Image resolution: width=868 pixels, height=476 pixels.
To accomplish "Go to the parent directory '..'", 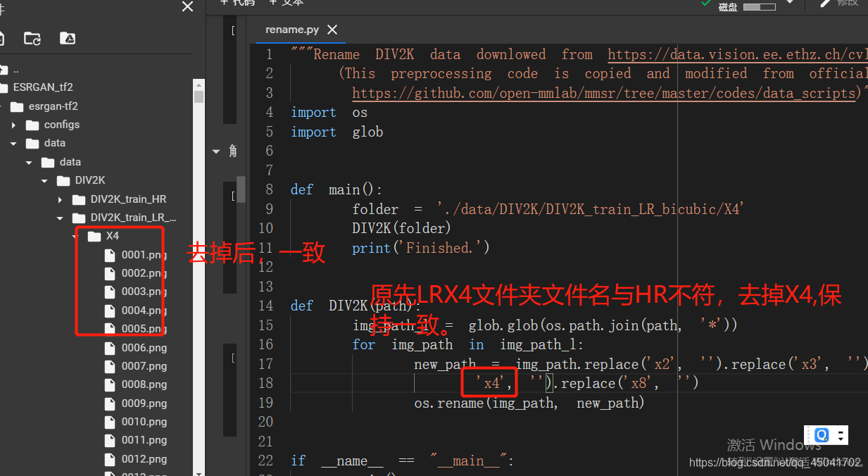I will click(x=16, y=69).
